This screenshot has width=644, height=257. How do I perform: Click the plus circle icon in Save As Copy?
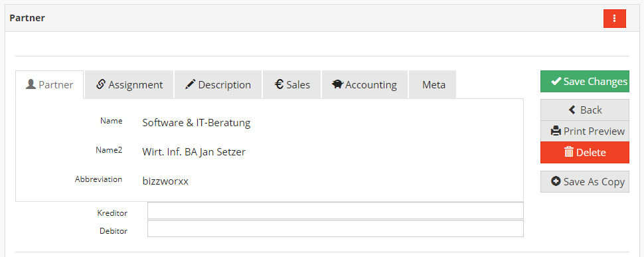click(556, 181)
